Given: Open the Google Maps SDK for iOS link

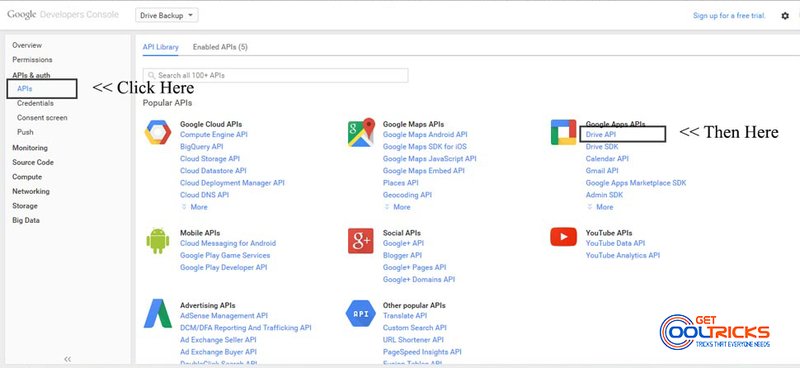Looking at the screenshot, I should 424,146.
